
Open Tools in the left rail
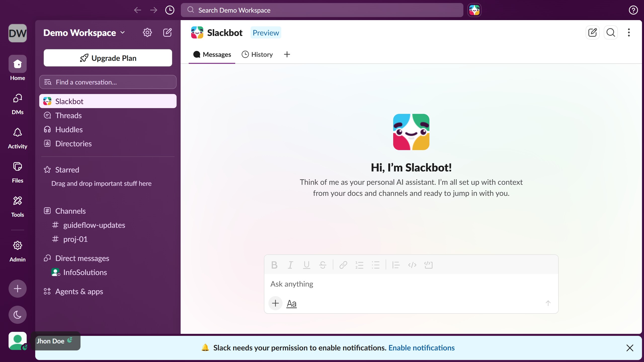point(18,207)
